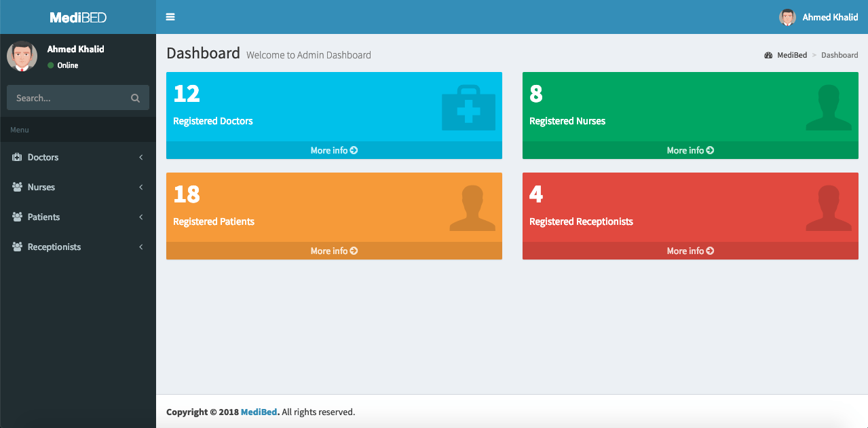Open the Receptionists sidebar menu item

[x=54, y=247]
